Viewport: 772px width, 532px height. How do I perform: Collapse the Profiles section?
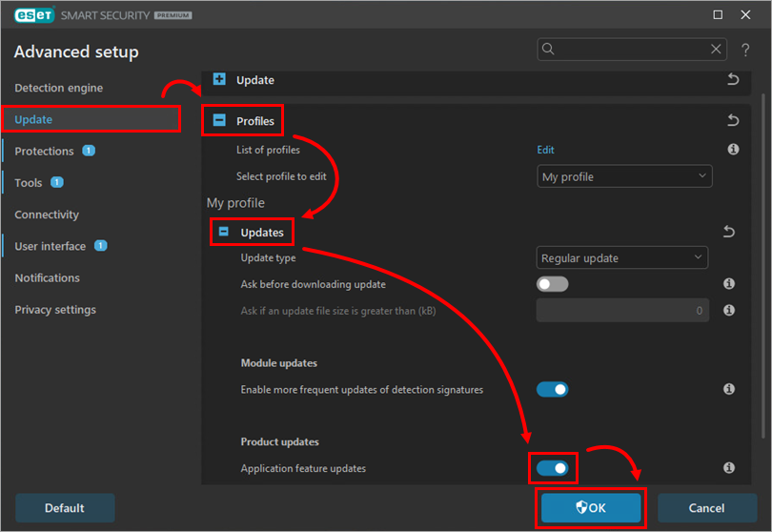pyautogui.click(x=219, y=120)
